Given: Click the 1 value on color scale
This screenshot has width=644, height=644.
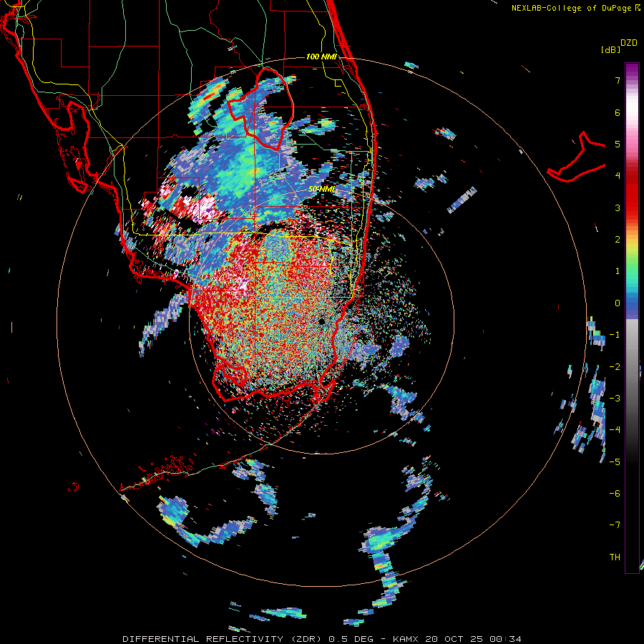Looking at the screenshot, I should pyautogui.click(x=618, y=271).
